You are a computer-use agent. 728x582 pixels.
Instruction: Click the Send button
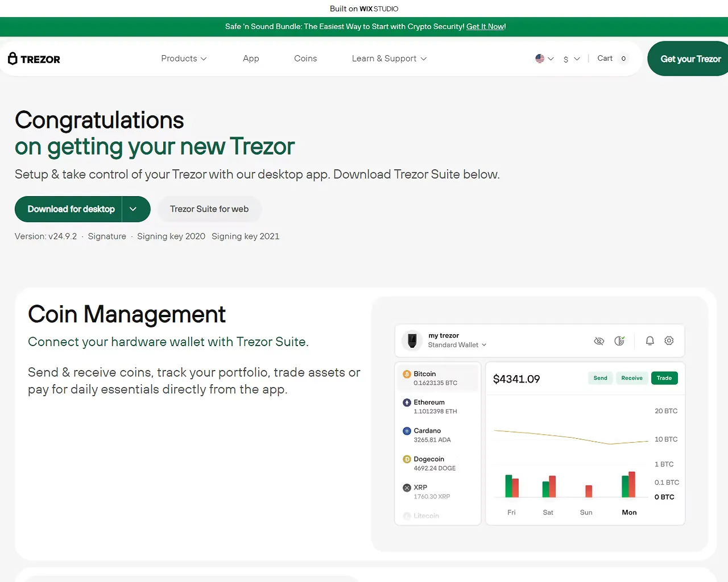600,378
